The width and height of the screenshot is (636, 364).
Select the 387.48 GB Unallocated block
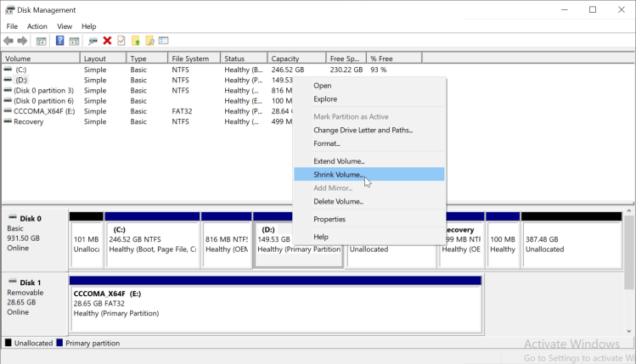[x=571, y=240]
